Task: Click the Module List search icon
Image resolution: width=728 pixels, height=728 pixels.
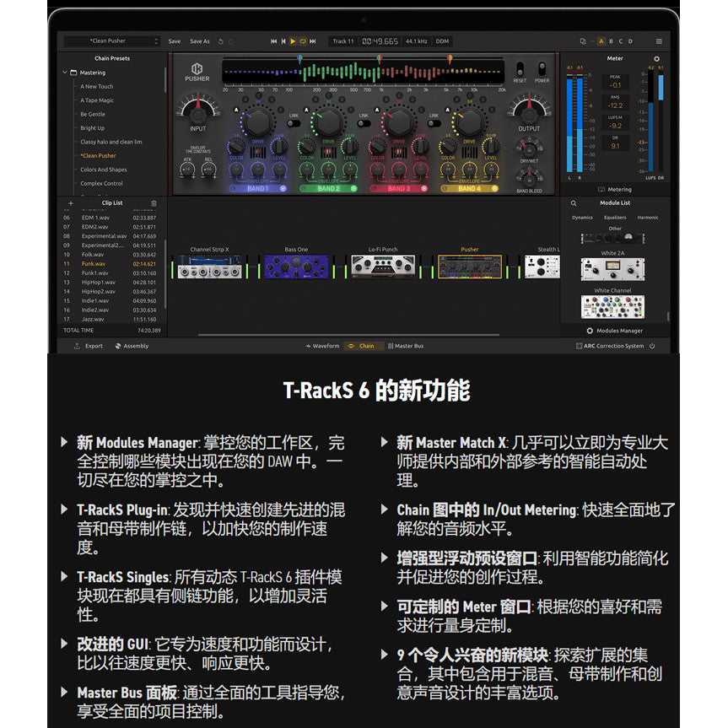Action: 574,203
